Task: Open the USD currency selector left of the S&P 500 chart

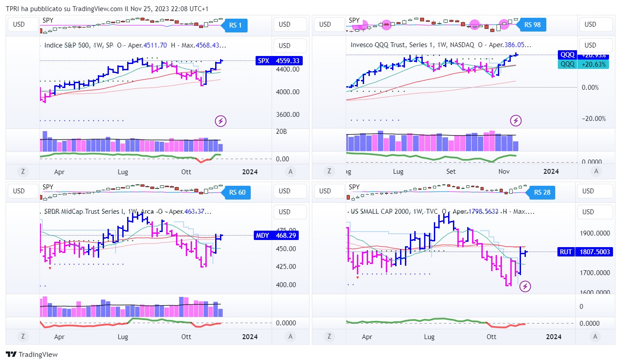Action: click(x=19, y=24)
